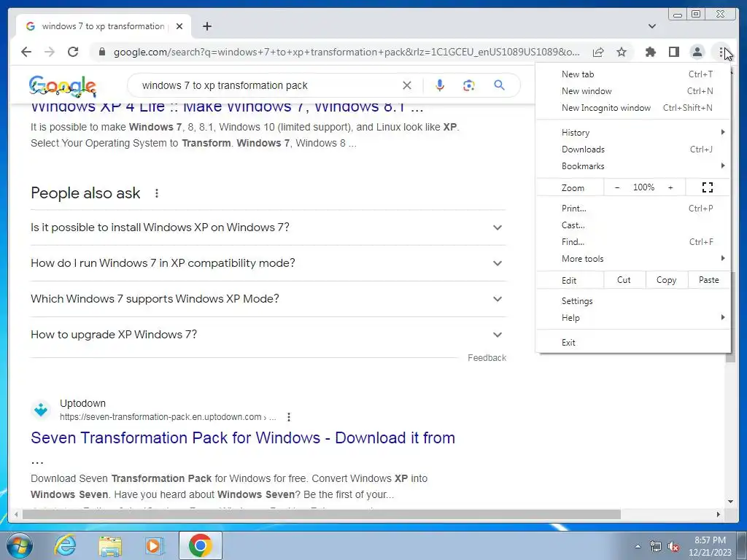Open the Uptodown result three-dot menu
The width and height of the screenshot is (747, 560).
click(x=289, y=417)
